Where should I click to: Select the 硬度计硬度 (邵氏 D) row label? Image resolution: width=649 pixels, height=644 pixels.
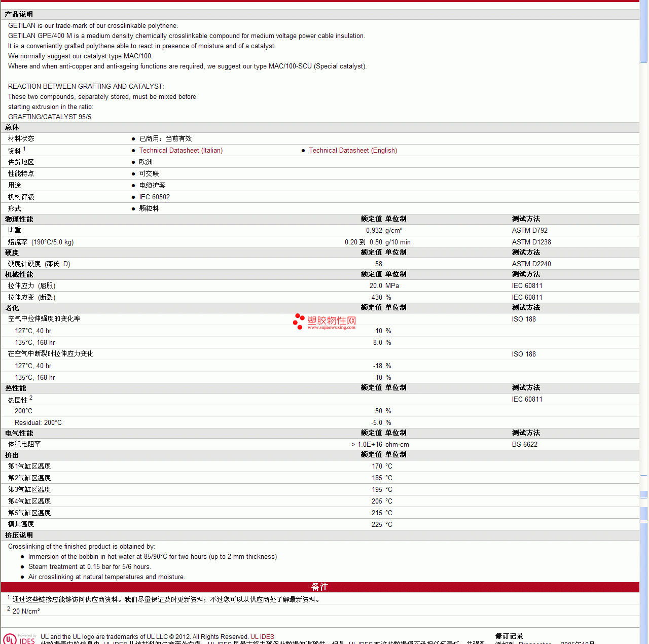(x=39, y=264)
